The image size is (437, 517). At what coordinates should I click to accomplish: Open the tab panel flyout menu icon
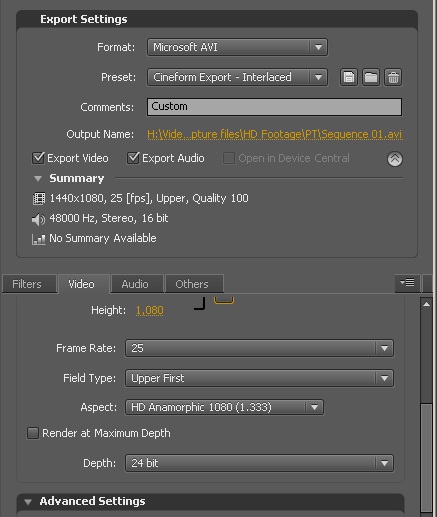407,283
